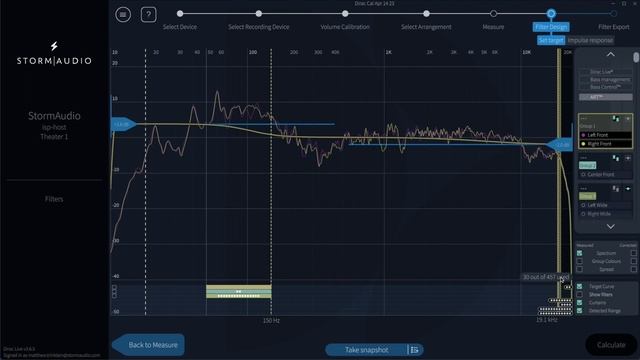Click the Group 2 link channels icon

point(616,158)
